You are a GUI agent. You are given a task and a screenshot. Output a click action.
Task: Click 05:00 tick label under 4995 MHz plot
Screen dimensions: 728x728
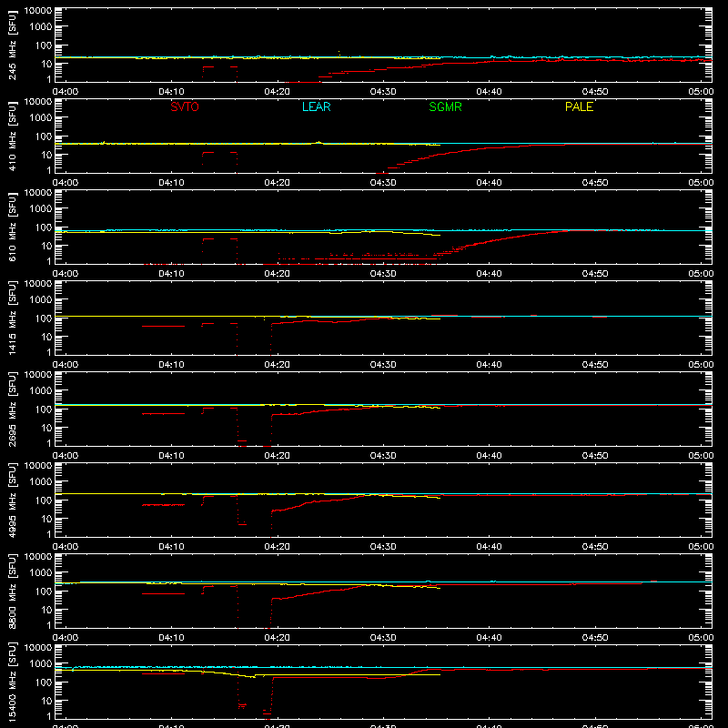[x=701, y=547]
